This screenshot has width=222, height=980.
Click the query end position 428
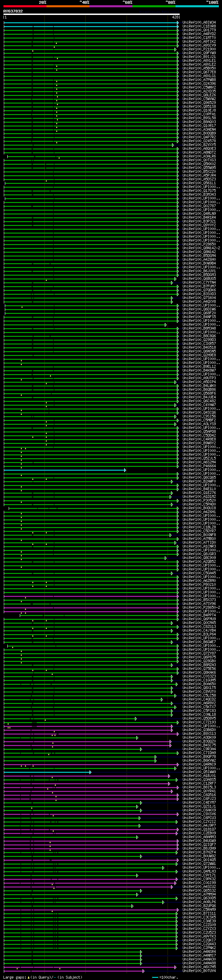(x=175, y=17)
